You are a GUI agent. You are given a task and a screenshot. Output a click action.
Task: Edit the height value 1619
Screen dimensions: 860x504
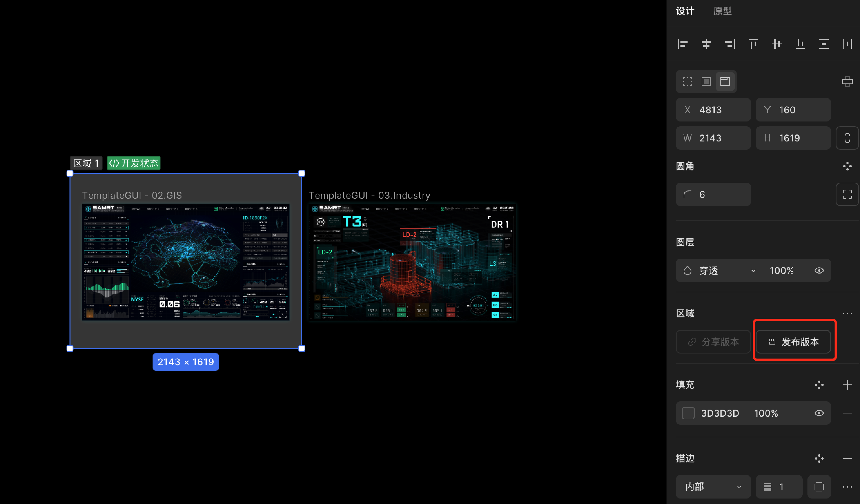793,138
